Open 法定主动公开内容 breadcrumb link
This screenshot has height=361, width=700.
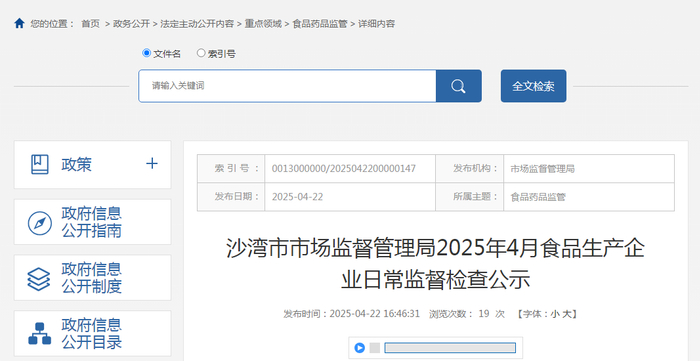[x=197, y=24]
